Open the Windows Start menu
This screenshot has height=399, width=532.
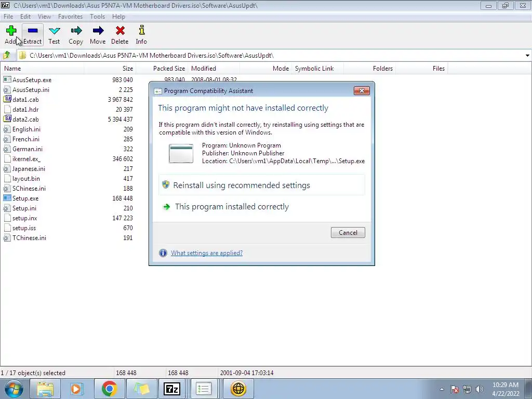click(14, 389)
